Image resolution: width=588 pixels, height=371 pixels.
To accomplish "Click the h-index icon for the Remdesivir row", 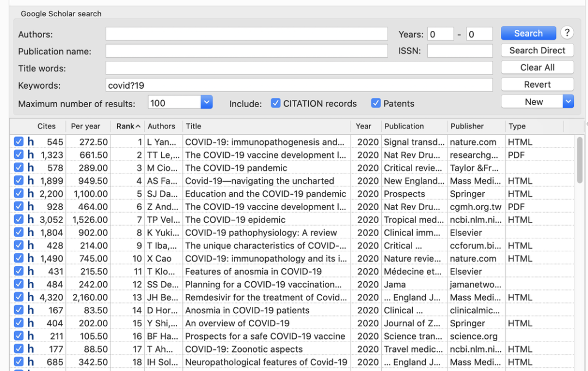I will click(x=30, y=297).
